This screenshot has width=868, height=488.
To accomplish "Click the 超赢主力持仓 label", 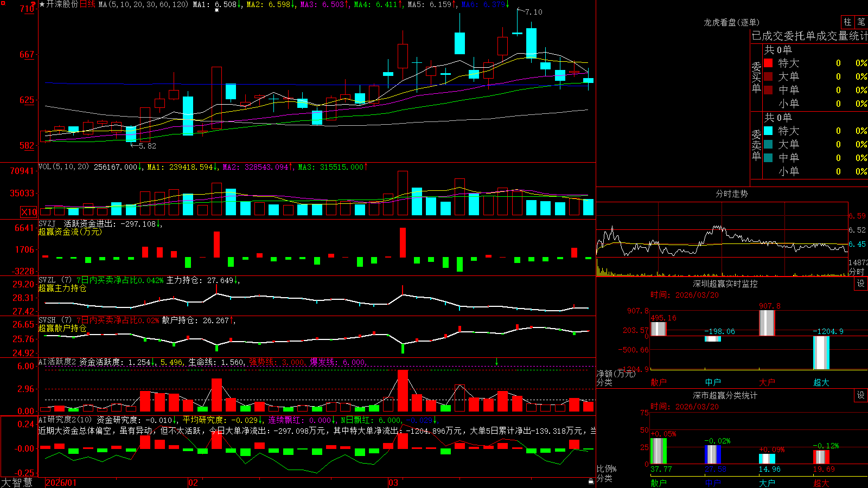I will 62,288.
